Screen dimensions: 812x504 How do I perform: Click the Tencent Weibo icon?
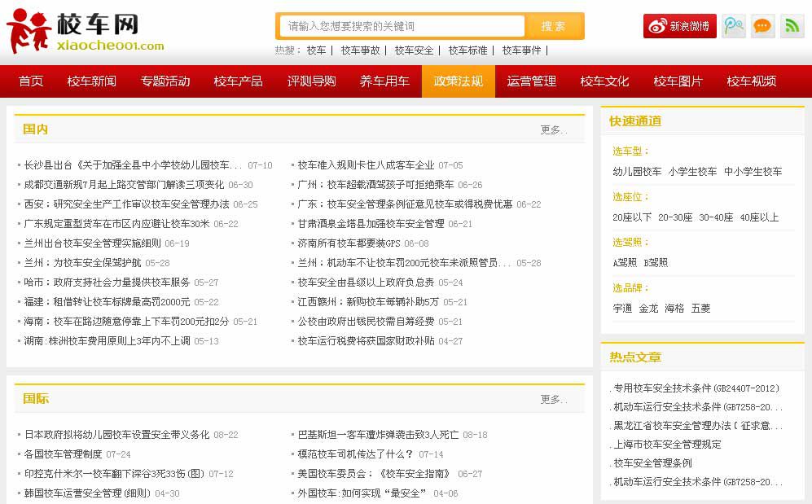733,26
